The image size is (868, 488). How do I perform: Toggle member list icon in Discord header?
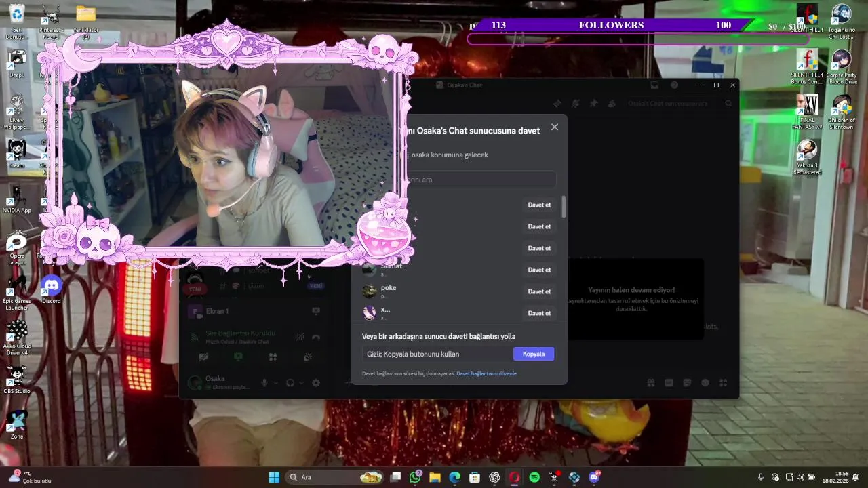pyautogui.click(x=612, y=104)
